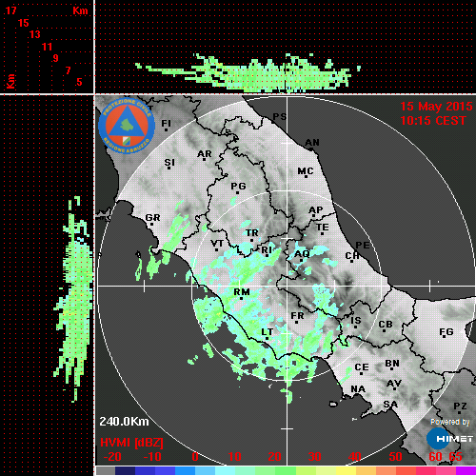This screenshot has width=476, height=476.
Task: Select the FG city marker
Action: coord(445,336)
